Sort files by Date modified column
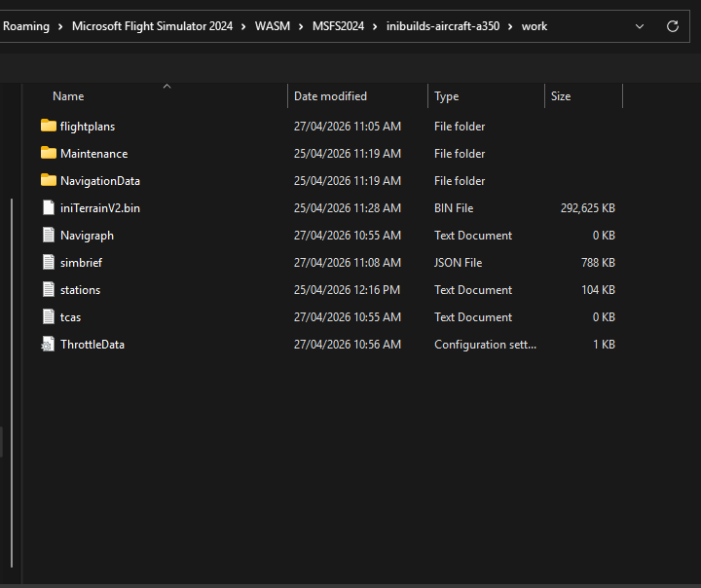This screenshot has width=701, height=588. [x=330, y=96]
